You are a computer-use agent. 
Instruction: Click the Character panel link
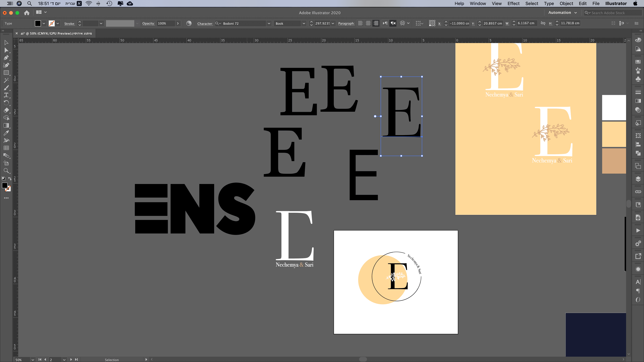click(205, 23)
